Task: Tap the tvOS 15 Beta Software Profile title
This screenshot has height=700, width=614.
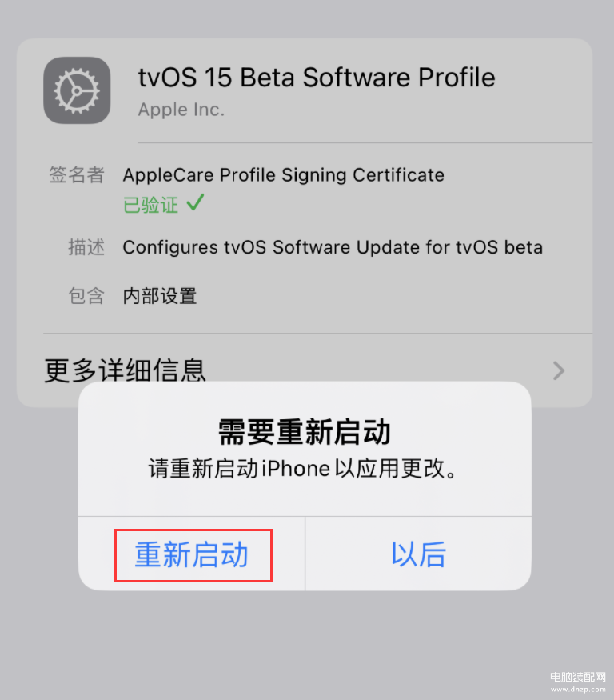Action: click(317, 78)
